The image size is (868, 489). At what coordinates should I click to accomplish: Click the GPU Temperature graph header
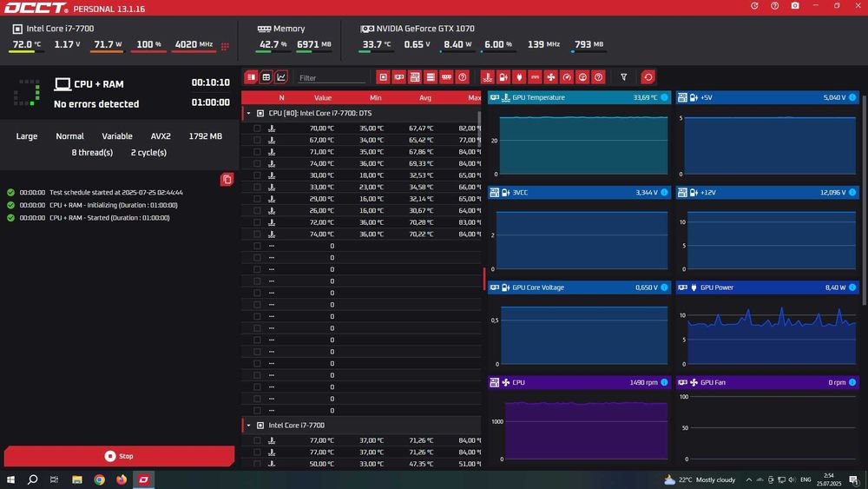tap(579, 97)
